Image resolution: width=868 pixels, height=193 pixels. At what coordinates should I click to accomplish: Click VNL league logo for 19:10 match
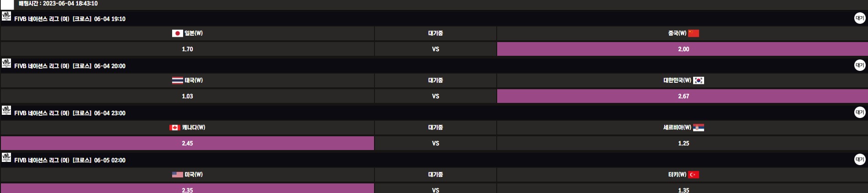pos(6,16)
